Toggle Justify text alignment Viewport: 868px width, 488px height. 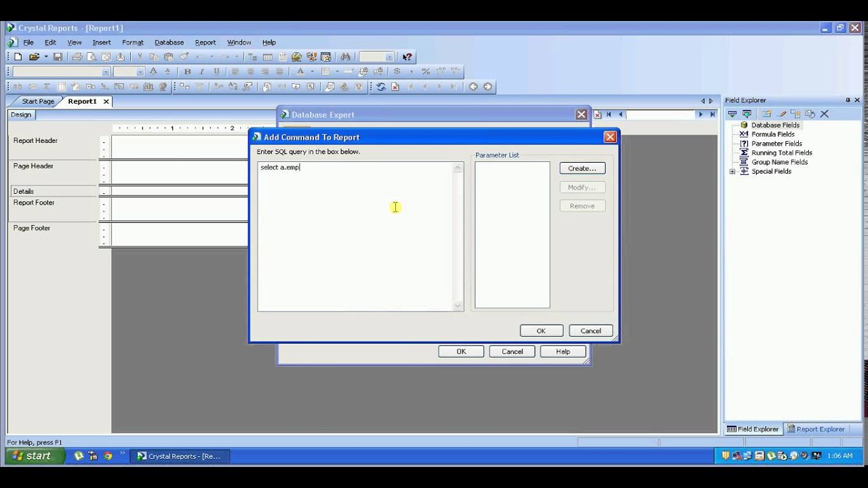click(x=279, y=71)
